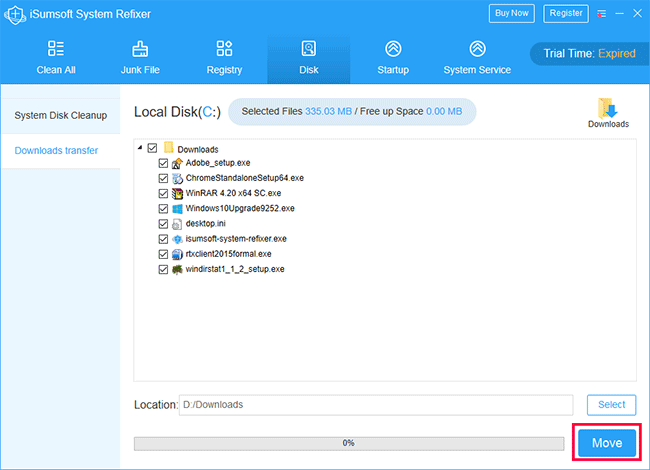
Task: Click the Buy Now button
Action: tap(512, 13)
